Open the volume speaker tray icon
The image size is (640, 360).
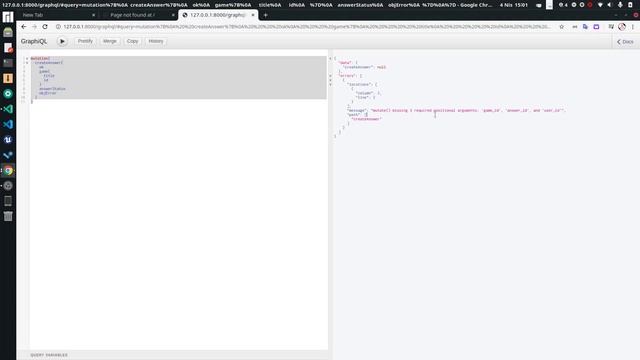(610, 5)
